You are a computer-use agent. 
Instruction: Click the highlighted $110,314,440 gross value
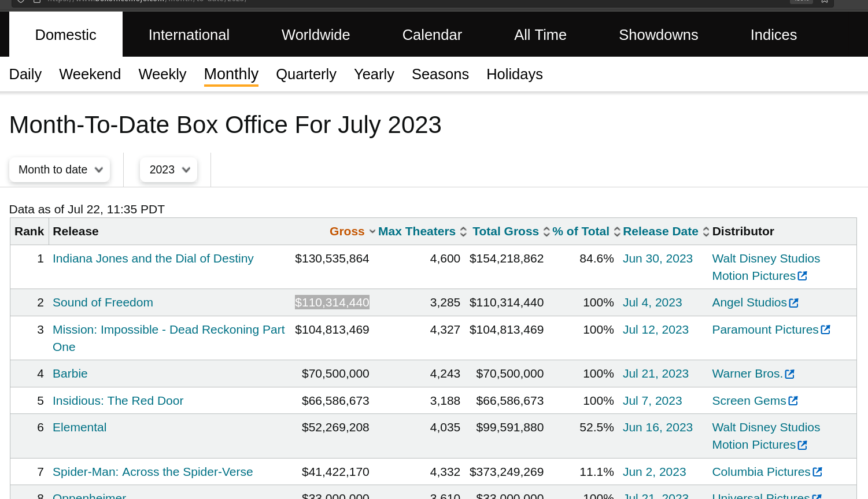(332, 302)
